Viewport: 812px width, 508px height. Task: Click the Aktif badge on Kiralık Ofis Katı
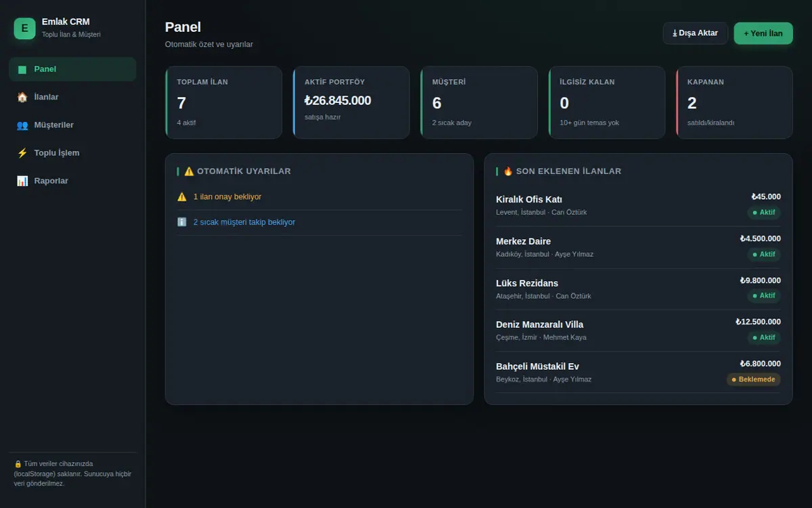point(764,213)
